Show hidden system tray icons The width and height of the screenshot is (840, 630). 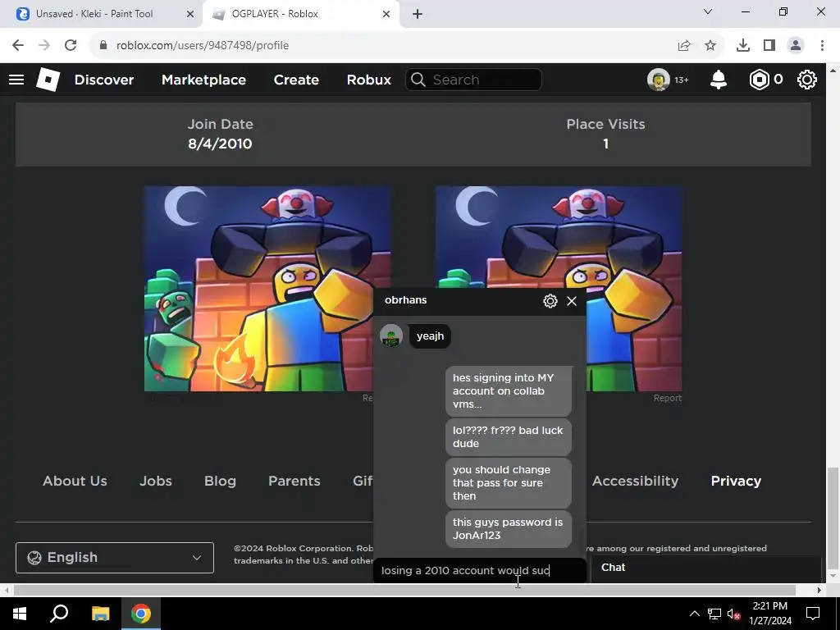pos(694,614)
